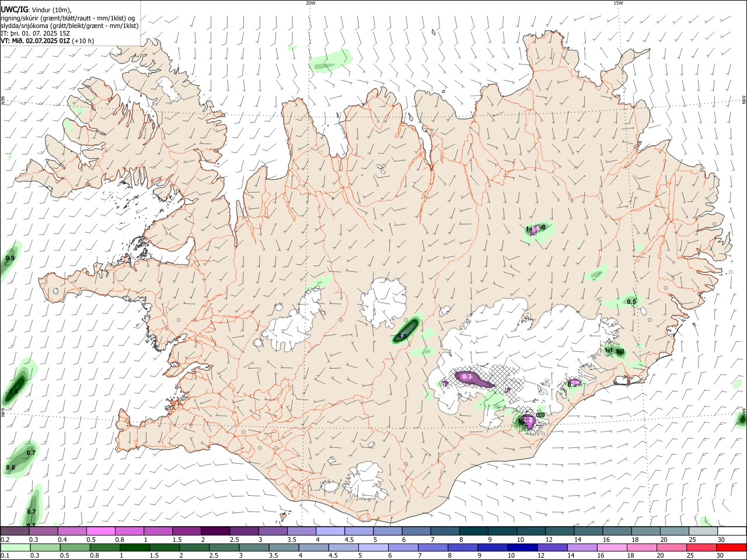
Task: Click the UWC/IG title text
Action: [14, 9]
